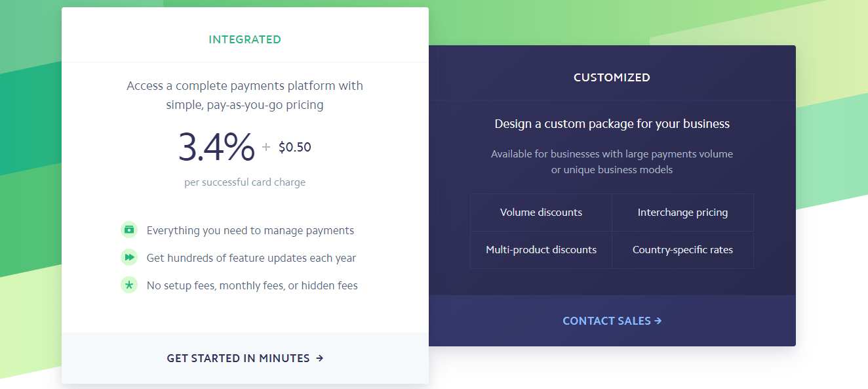Click the green briefcase payments icon
Image resolution: width=868 pixels, height=389 pixels.
129,230
